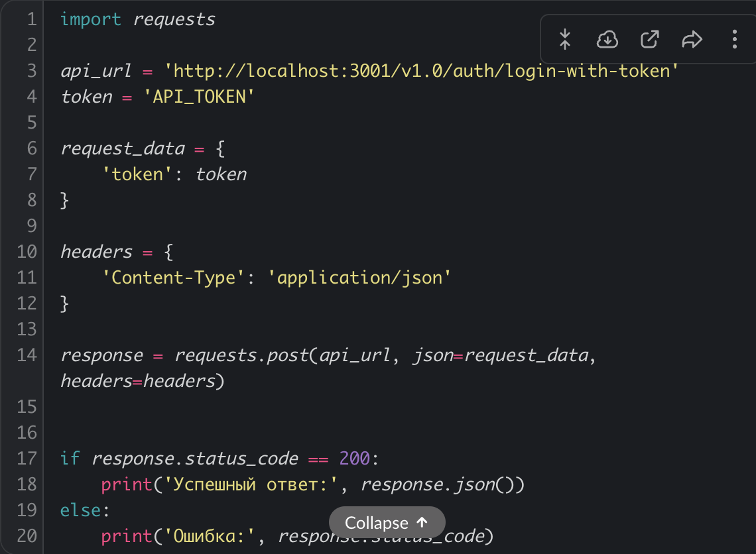
Task: Open snippet in new window icon
Action: click(x=649, y=40)
